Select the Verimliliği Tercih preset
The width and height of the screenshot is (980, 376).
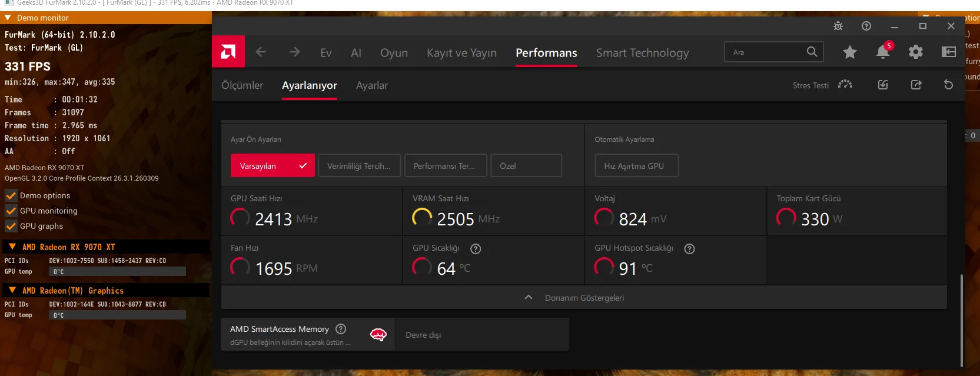[360, 165]
